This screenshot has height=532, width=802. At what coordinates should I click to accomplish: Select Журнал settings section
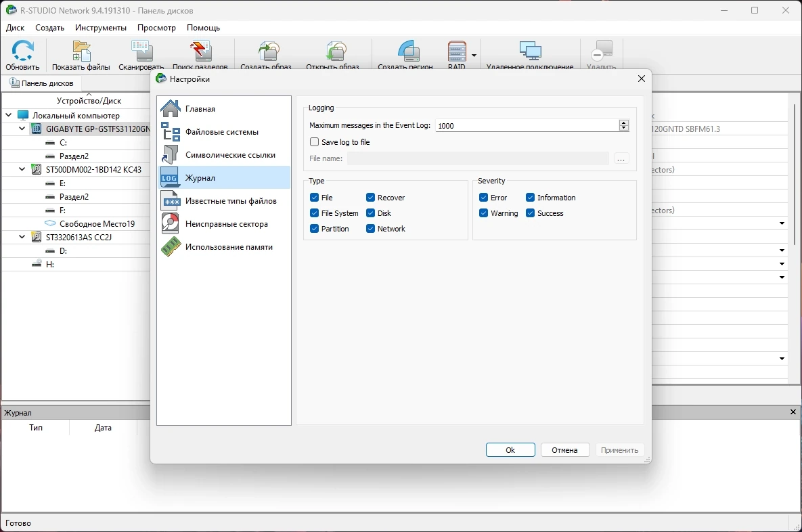point(224,177)
